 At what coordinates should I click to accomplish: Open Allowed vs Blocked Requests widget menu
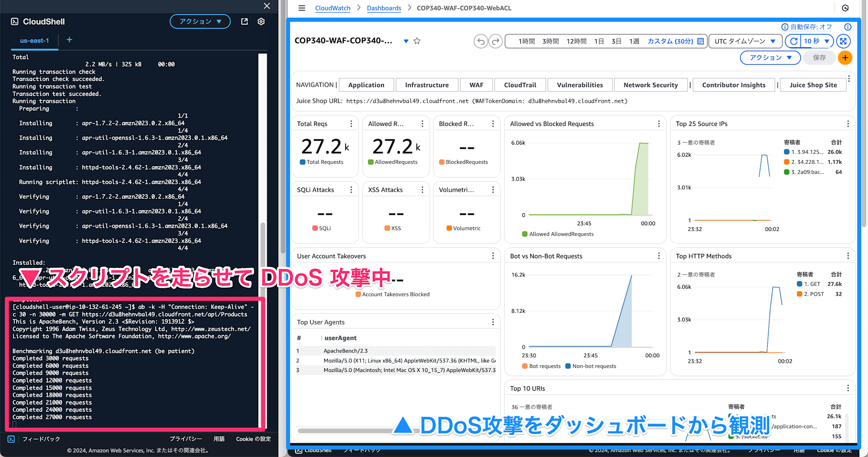(x=659, y=124)
